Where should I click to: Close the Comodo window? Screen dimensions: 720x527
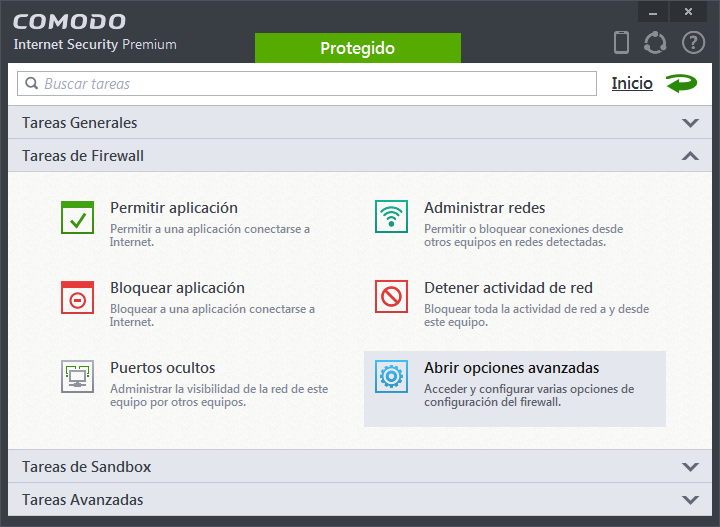(x=688, y=12)
